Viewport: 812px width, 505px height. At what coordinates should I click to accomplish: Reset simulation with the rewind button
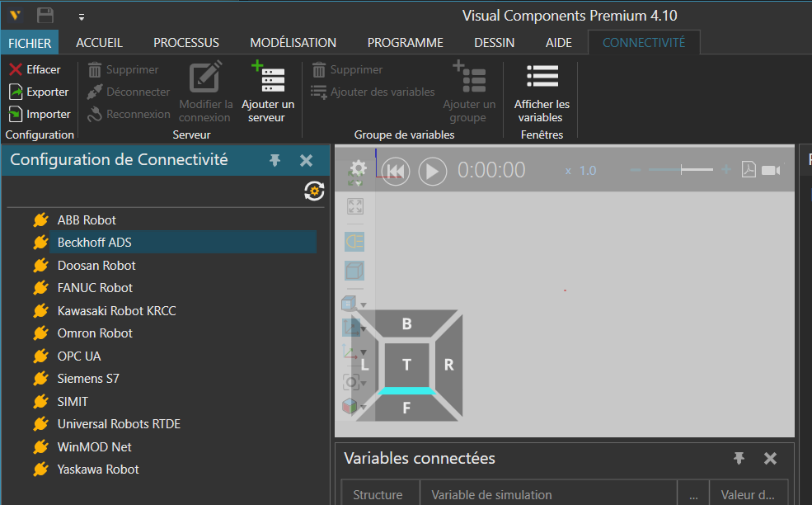(396, 171)
